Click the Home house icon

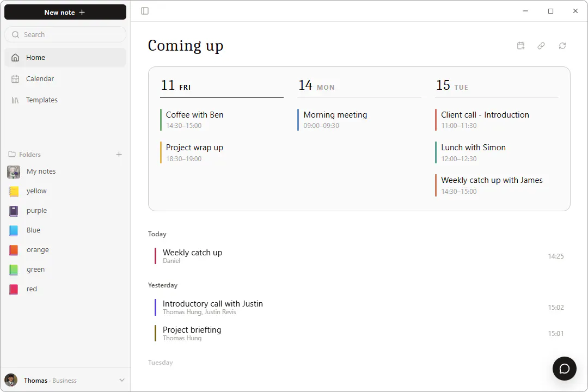(15, 57)
